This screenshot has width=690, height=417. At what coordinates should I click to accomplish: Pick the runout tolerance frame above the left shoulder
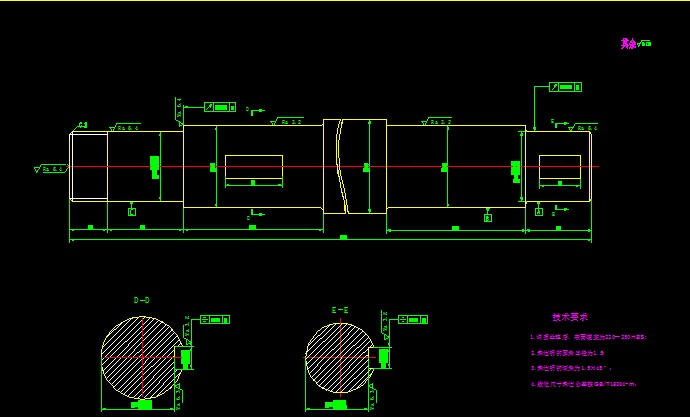click(x=220, y=107)
